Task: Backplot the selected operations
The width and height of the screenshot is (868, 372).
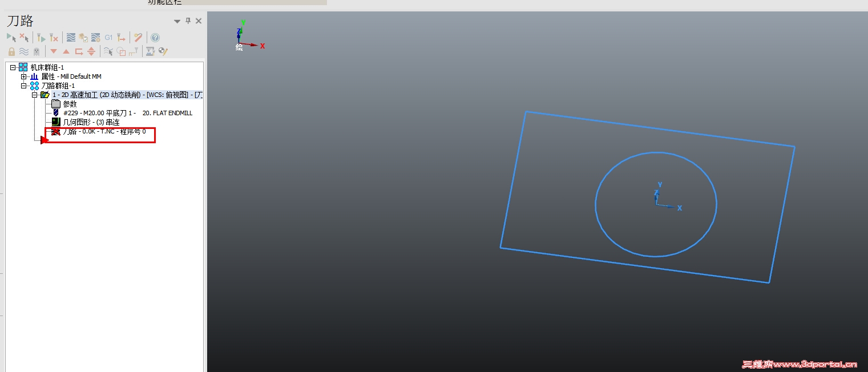Action: tap(71, 38)
